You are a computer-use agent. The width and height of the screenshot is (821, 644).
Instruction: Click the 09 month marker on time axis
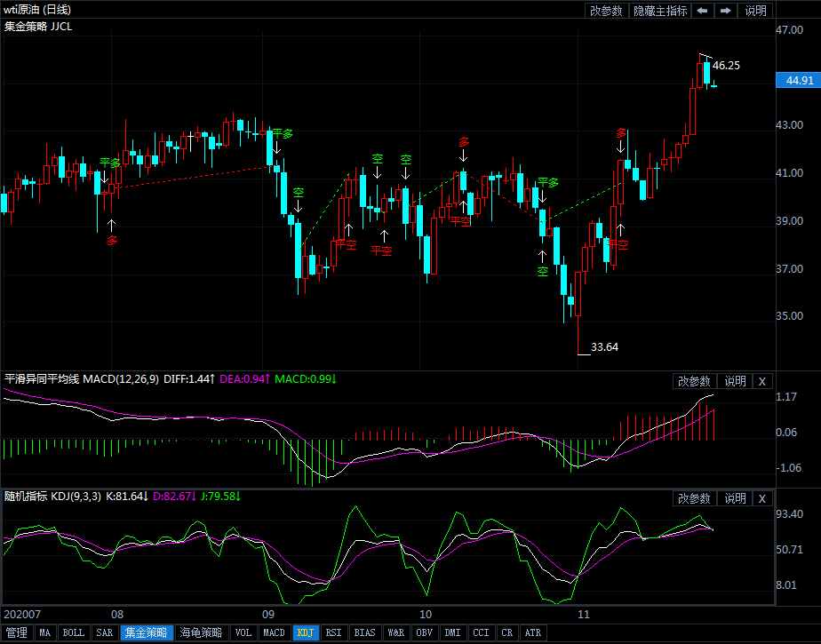tap(268, 615)
